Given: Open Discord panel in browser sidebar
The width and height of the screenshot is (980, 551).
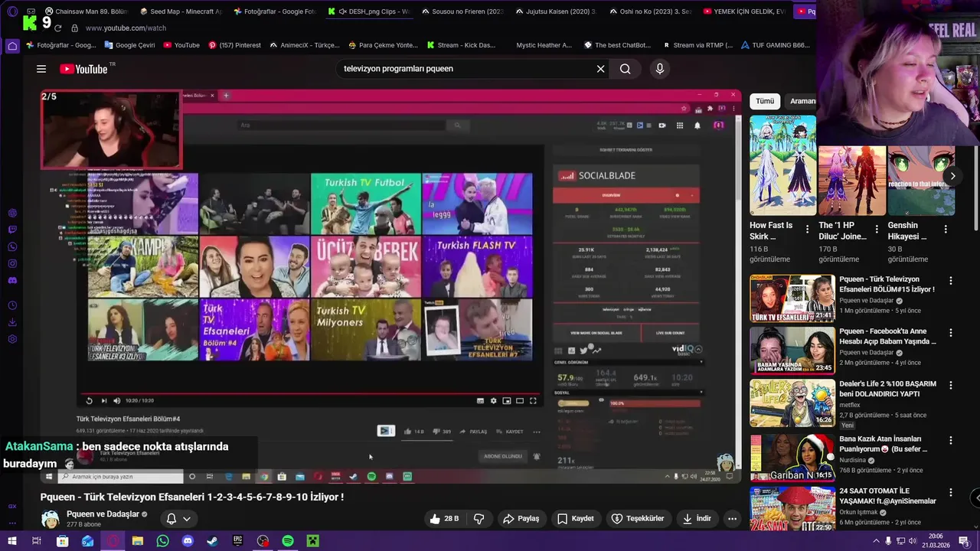Looking at the screenshot, I should [12, 280].
